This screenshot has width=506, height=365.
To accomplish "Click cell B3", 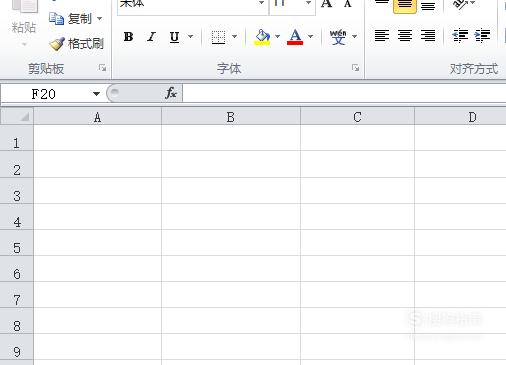I will coord(231,191).
